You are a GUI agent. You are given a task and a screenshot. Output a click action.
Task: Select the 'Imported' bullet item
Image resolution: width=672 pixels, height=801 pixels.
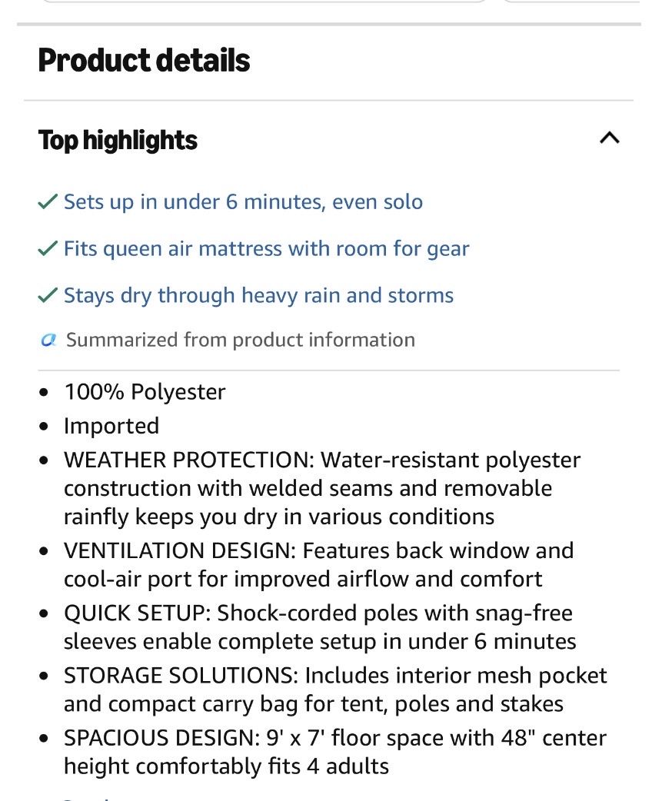click(x=111, y=426)
